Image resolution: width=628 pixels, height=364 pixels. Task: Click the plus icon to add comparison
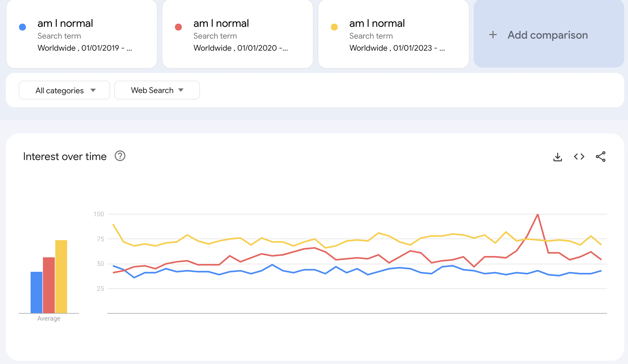pos(493,35)
